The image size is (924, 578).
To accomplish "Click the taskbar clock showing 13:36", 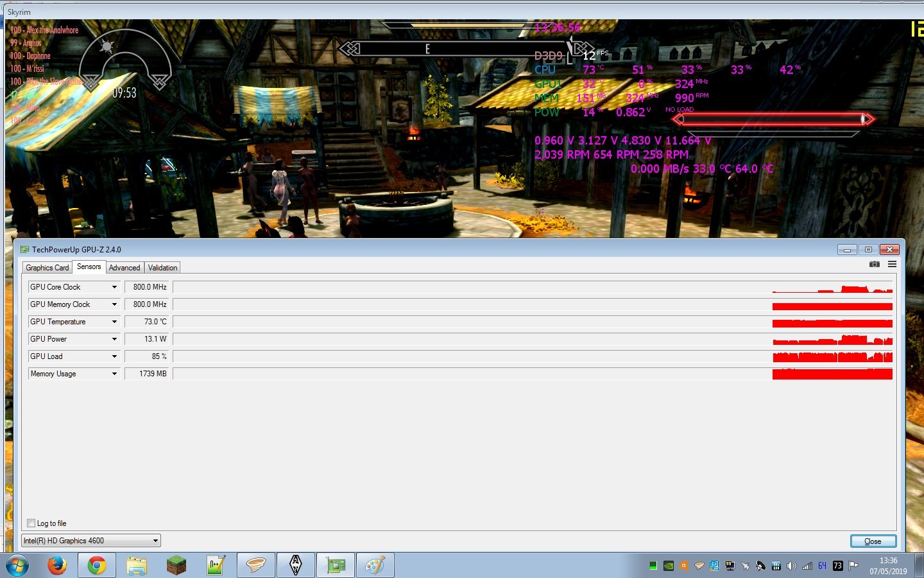I will (888, 566).
